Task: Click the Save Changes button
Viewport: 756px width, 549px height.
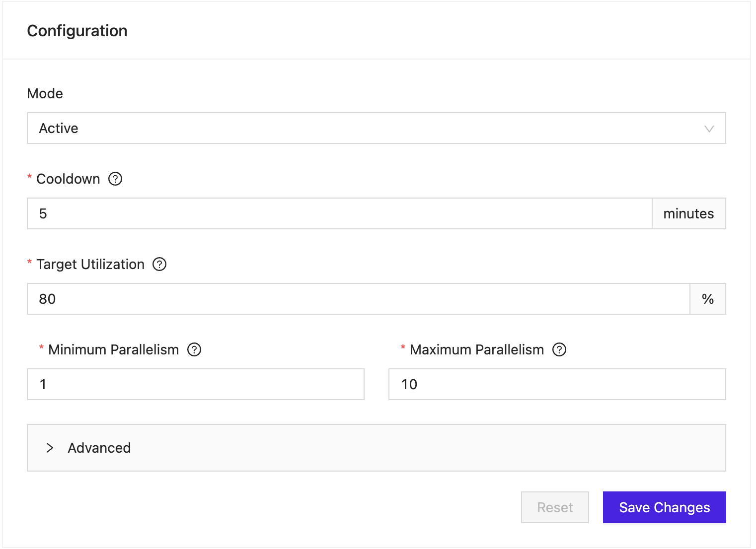Action: pos(665,507)
